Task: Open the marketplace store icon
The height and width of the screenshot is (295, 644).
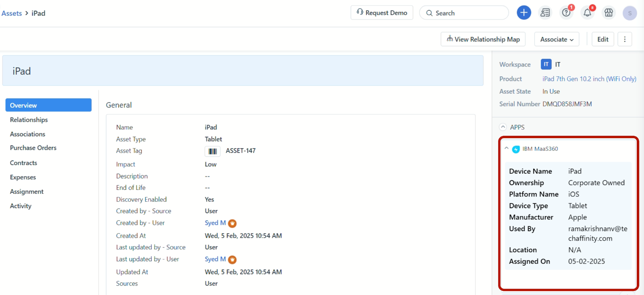Action: [609, 13]
